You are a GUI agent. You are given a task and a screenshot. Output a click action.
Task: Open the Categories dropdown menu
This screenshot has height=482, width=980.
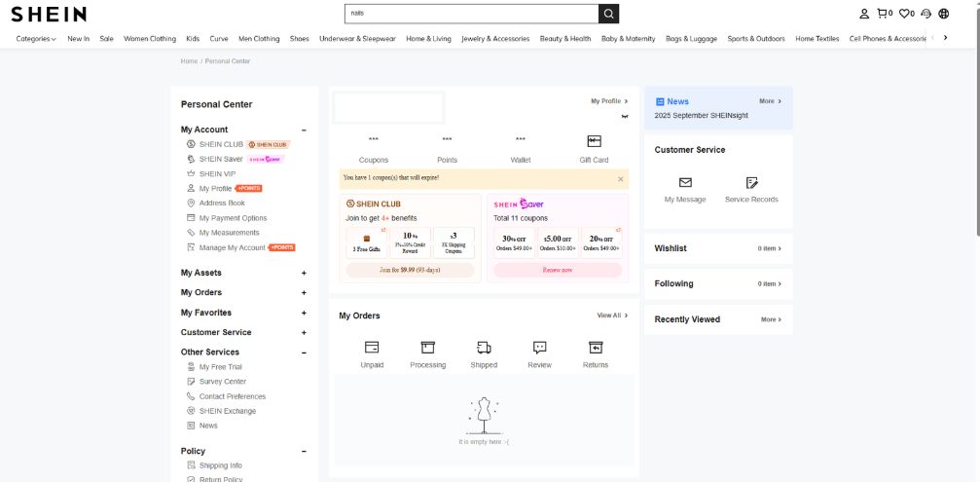[36, 39]
